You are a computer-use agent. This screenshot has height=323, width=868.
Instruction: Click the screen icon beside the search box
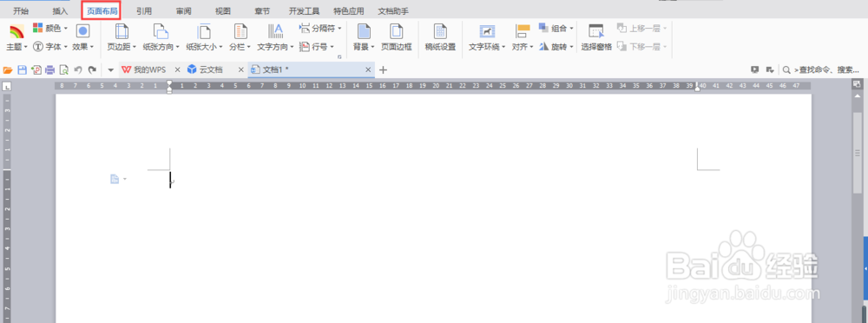754,69
